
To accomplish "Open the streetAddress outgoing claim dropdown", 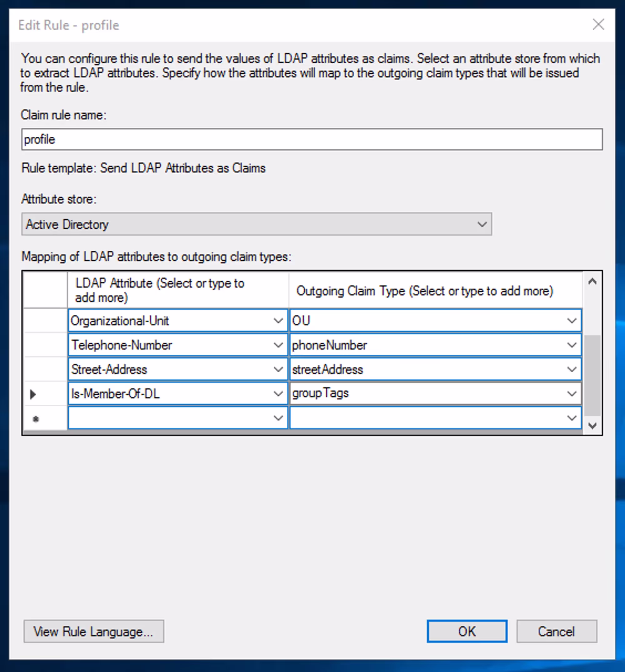I will [x=572, y=369].
